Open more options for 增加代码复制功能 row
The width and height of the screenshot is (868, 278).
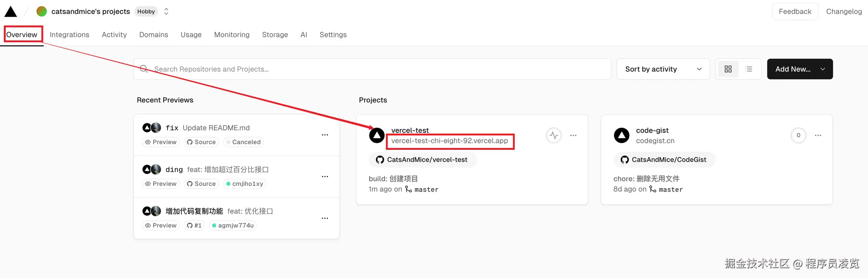click(x=325, y=218)
